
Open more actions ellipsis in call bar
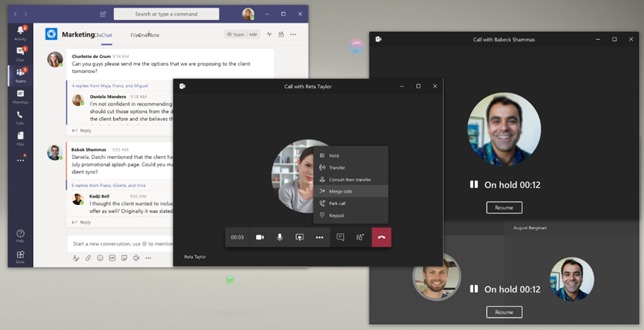pyautogui.click(x=320, y=237)
